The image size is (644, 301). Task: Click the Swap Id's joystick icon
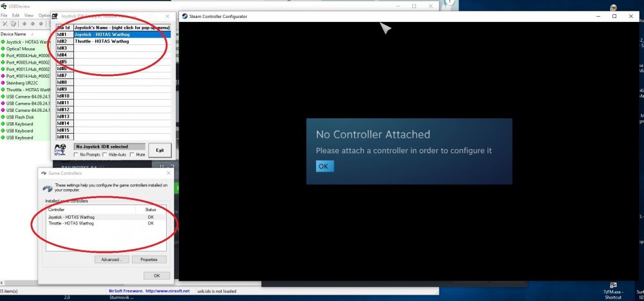coord(60,149)
